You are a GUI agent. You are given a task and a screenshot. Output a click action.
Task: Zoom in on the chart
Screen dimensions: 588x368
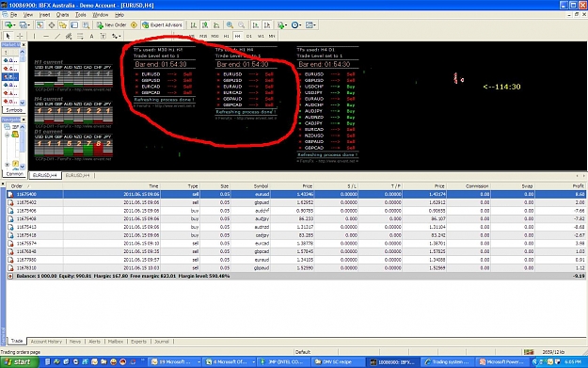[230, 25]
